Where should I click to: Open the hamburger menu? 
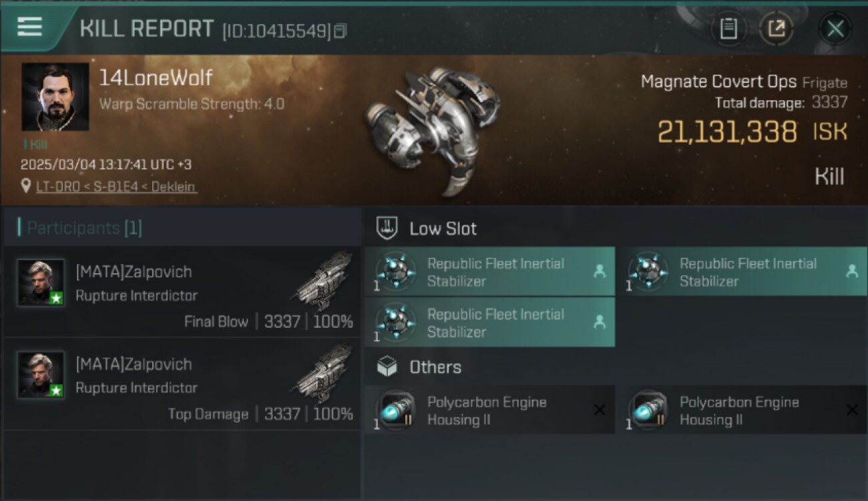[x=30, y=27]
